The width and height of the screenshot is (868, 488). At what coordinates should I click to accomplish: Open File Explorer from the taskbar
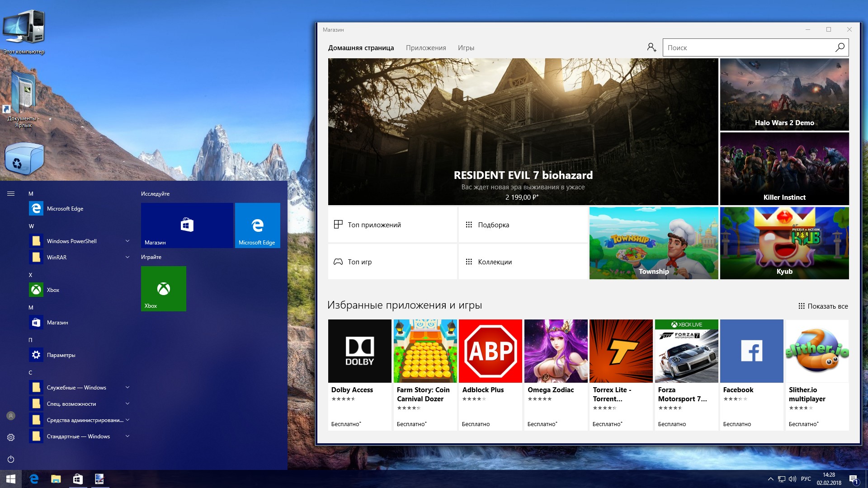(56, 479)
